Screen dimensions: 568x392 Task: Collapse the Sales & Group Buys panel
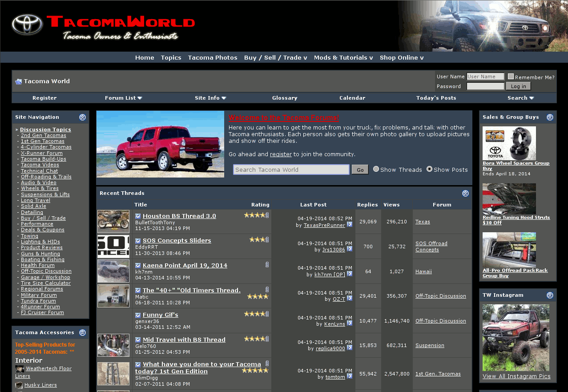550,117
